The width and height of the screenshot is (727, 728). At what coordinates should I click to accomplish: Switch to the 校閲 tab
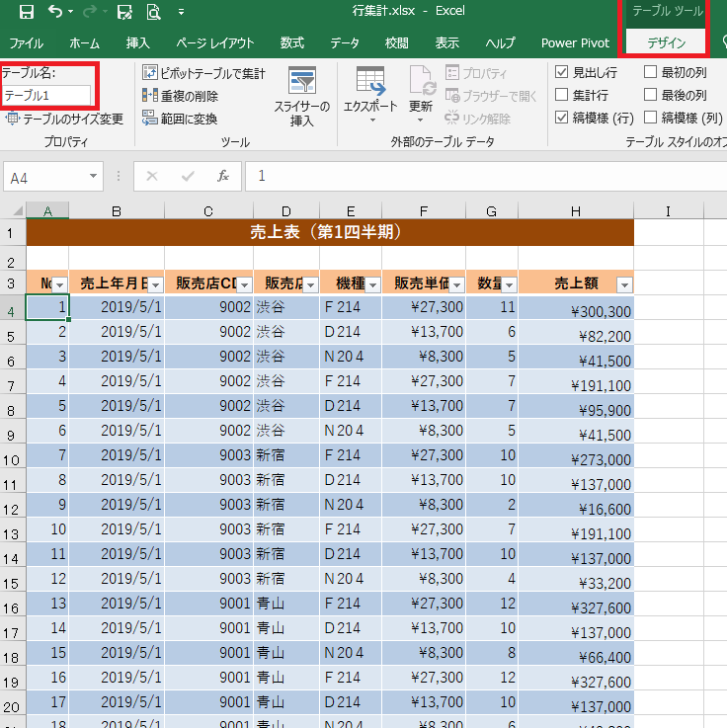coord(397,43)
